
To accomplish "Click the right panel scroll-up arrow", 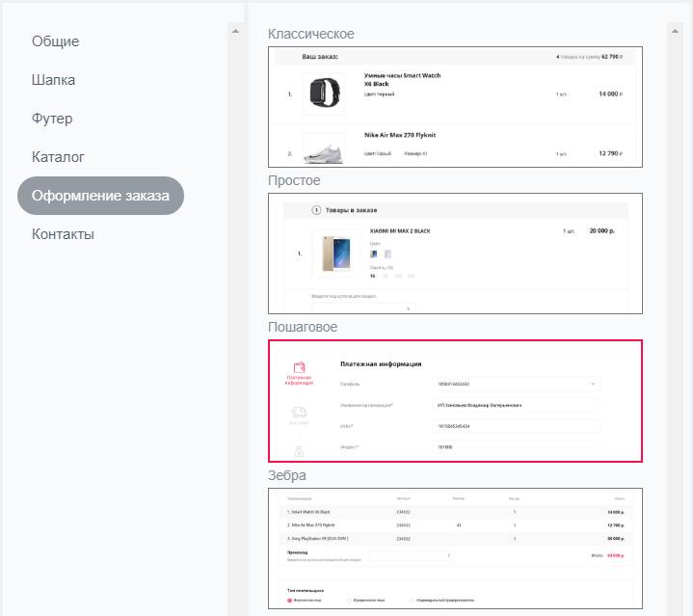I will pyautogui.click(x=675, y=31).
